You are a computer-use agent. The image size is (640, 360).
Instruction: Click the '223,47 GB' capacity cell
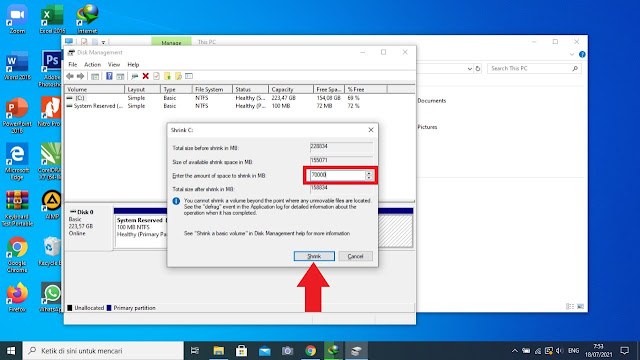283,98
